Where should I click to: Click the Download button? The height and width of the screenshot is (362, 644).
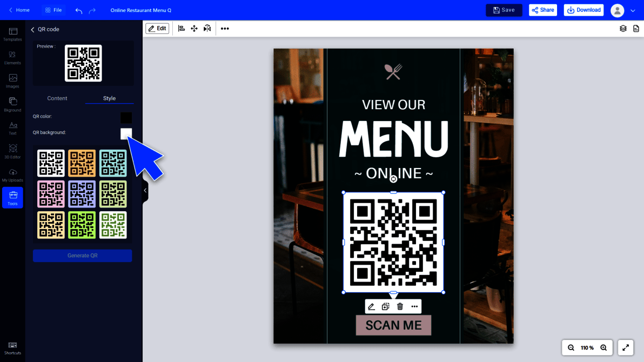[x=583, y=10]
